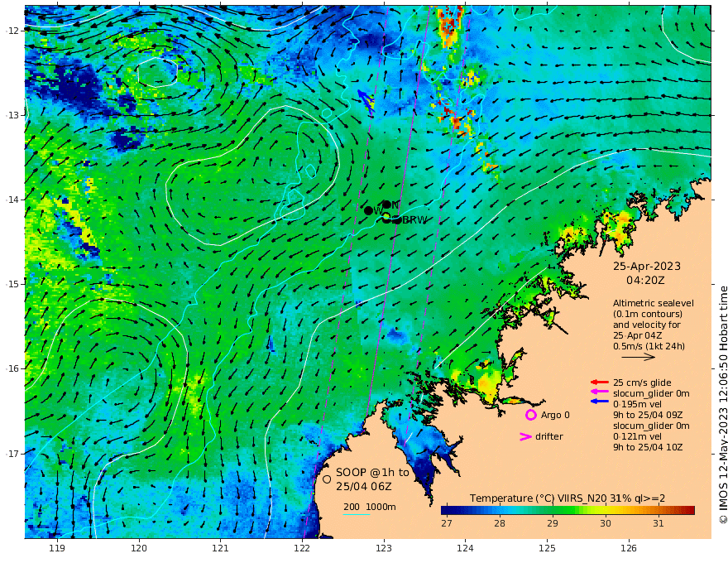Click the colorbar tick label 28

coord(499,523)
